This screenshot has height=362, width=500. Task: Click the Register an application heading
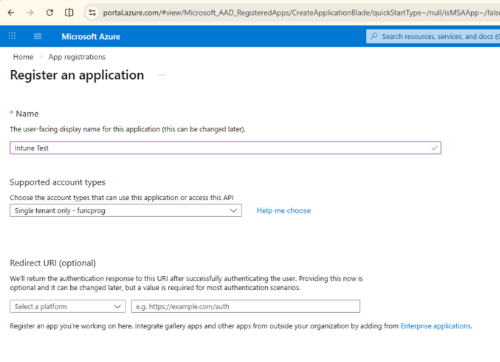(77, 75)
